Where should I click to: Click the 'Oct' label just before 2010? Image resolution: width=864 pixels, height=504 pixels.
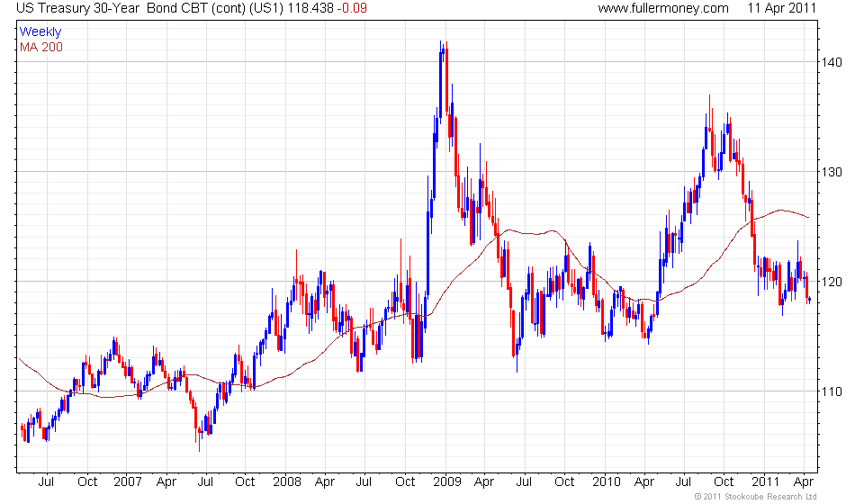[564, 482]
